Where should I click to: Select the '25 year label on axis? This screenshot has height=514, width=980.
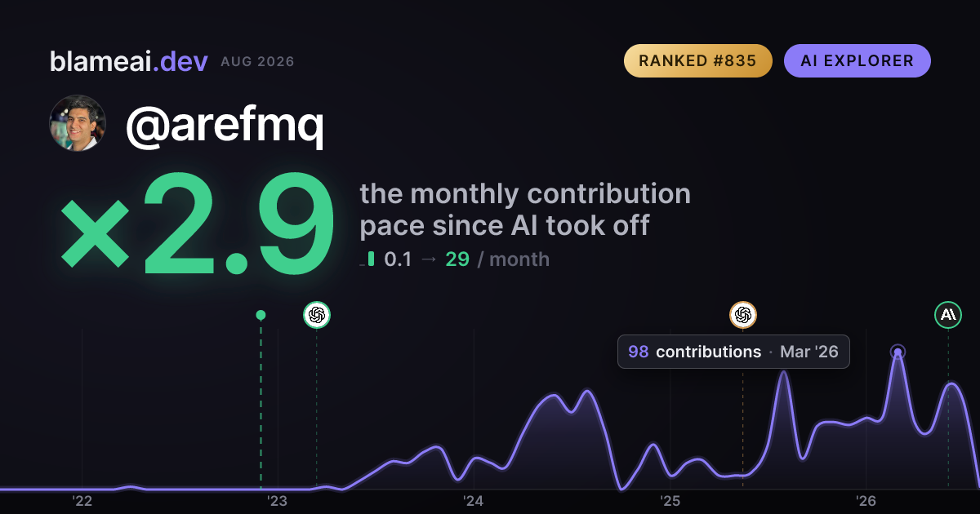coord(670,501)
